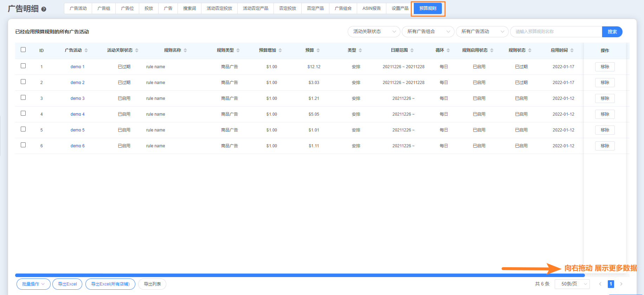Check the checkbox for row demo 1

tap(23, 66)
